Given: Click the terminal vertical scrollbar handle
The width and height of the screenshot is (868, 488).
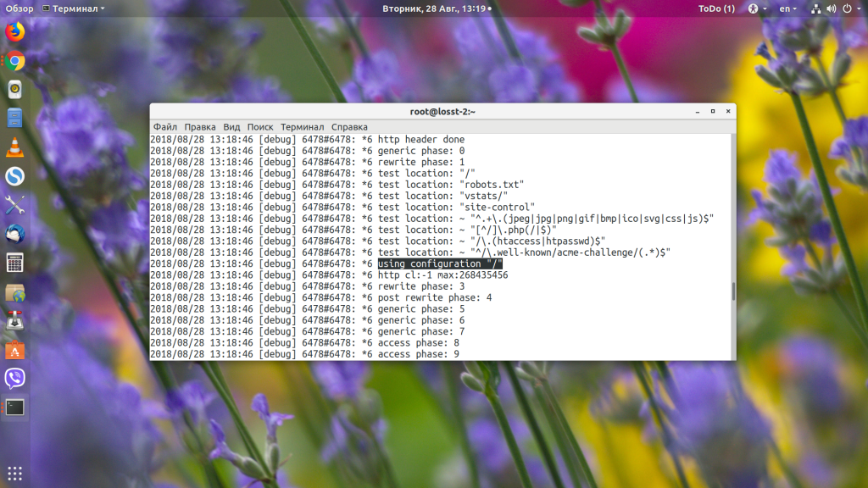Looking at the screenshot, I should (732, 291).
